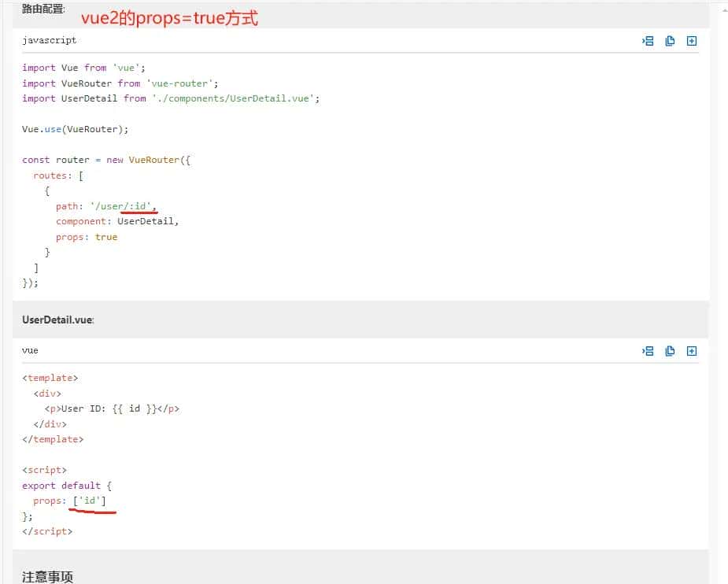Screen dimensions: 728x584
Task: Click the add-to-new-file icon in the javascript block
Action: coord(692,41)
